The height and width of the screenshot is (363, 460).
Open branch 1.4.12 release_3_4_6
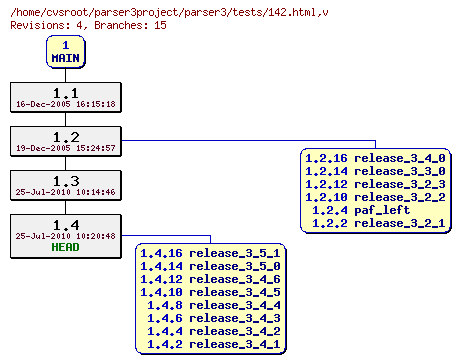click(210, 279)
